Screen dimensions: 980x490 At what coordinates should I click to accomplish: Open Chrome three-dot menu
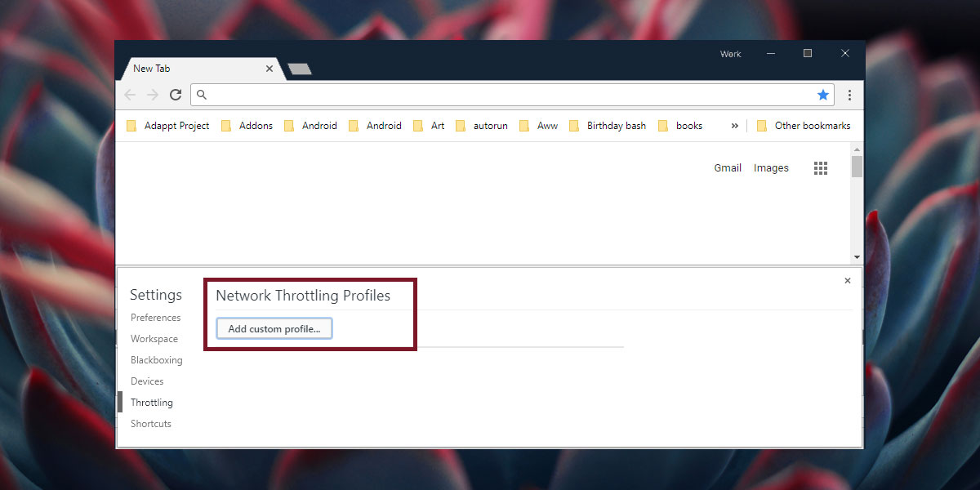(x=849, y=95)
